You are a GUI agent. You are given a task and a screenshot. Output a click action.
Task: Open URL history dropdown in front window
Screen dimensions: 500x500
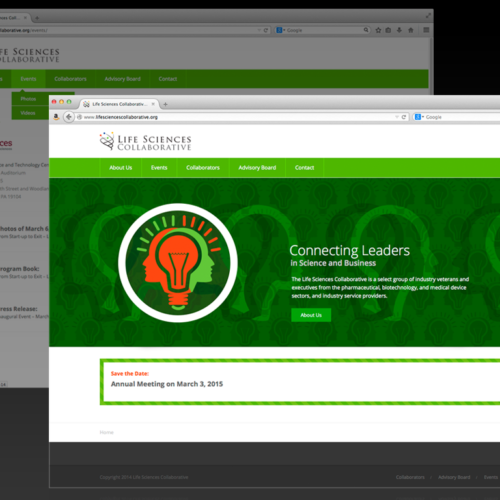click(397, 117)
